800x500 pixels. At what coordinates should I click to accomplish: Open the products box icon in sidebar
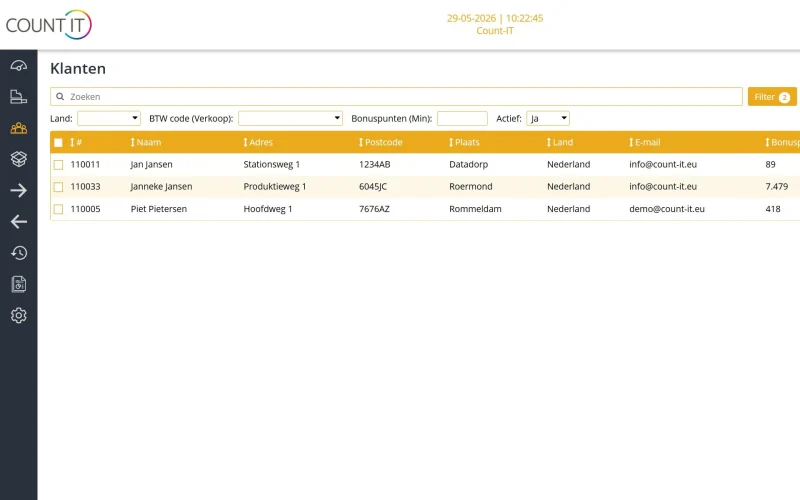(18, 159)
